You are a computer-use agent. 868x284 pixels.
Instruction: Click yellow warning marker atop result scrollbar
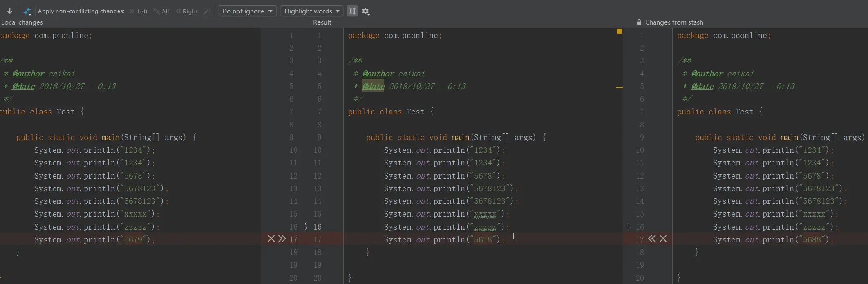[619, 31]
